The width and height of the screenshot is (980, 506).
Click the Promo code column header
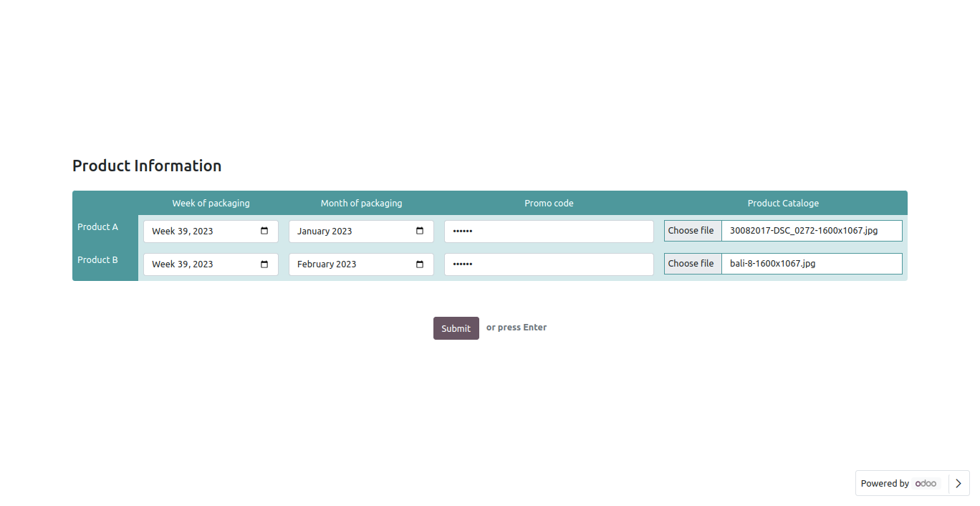point(549,204)
